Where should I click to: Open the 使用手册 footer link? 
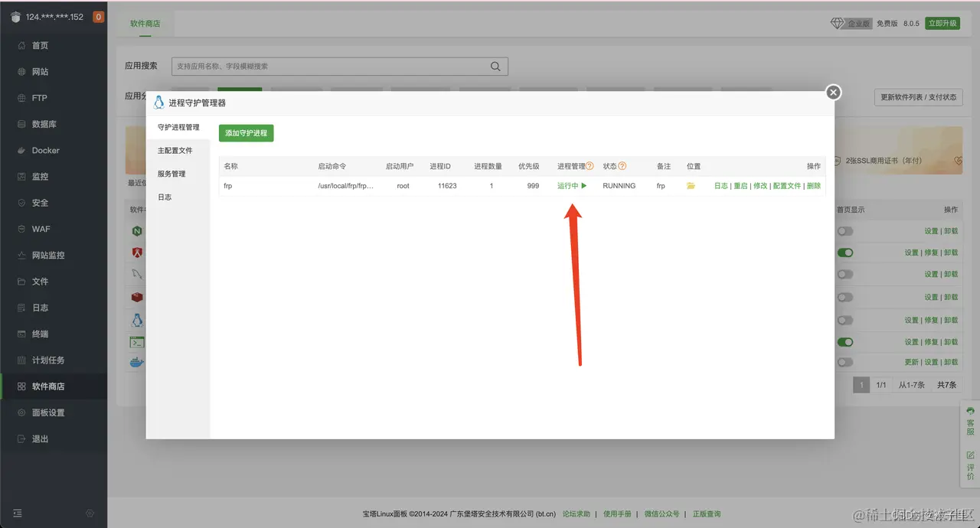pyautogui.click(x=617, y=514)
